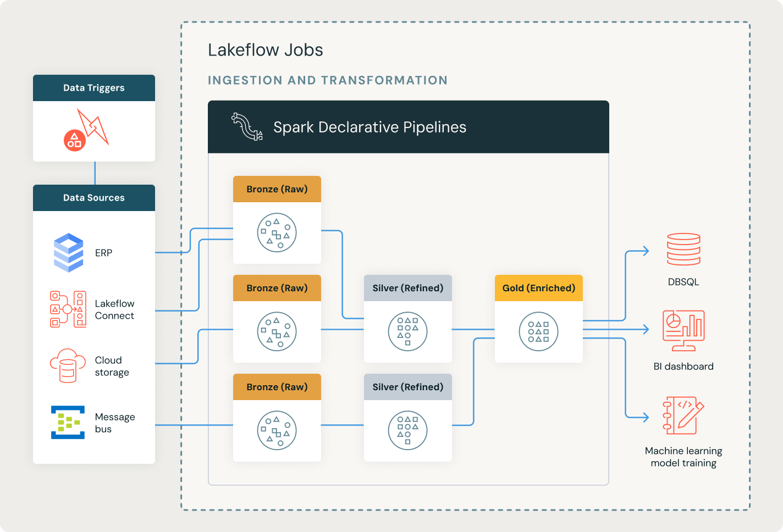Click the "Lakeflow Connect" label
The height and width of the screenshot is (532, 783).
coord(114,309)
